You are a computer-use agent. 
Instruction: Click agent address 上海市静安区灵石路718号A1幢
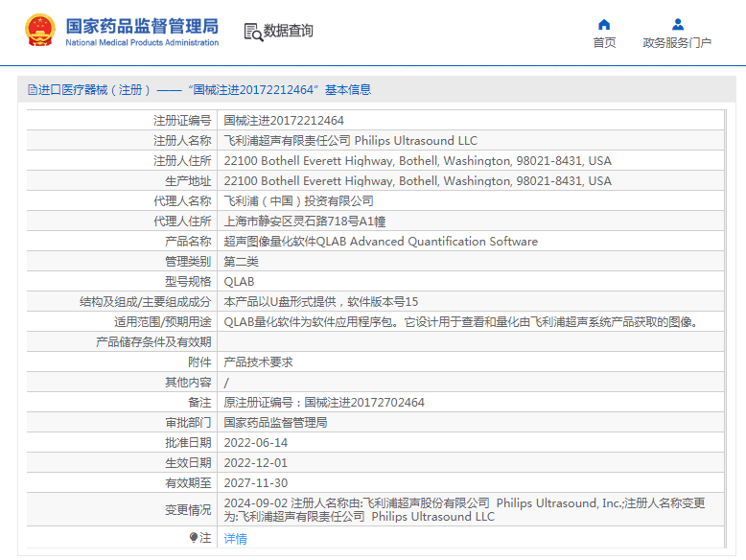[x=305, y=222]
